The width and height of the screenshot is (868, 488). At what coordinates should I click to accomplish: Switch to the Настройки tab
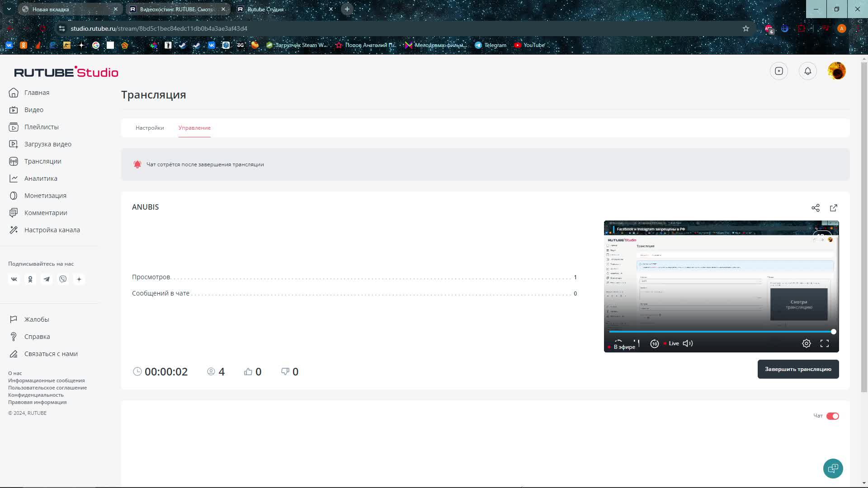150,128
